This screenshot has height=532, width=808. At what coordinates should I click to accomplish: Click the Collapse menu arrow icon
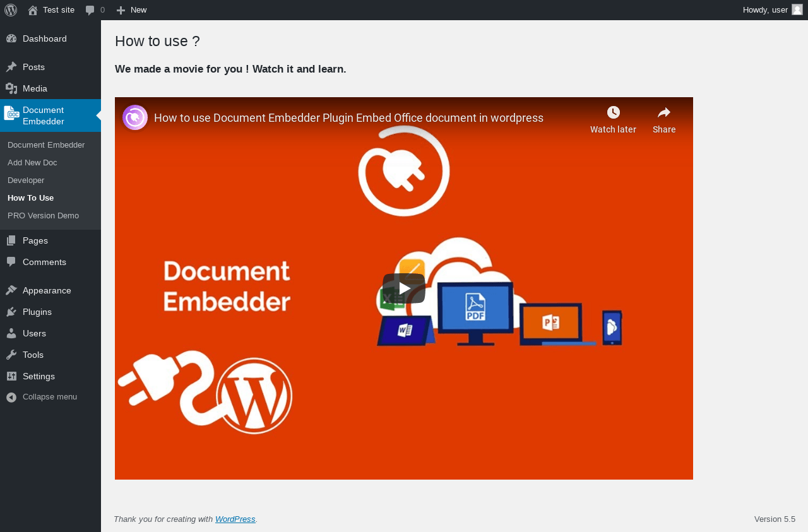[11, 397]
